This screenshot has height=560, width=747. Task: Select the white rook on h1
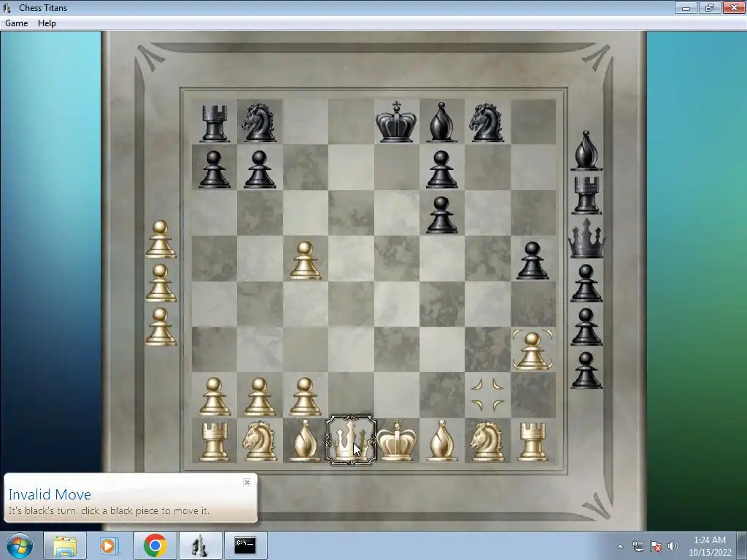point(533,441)
